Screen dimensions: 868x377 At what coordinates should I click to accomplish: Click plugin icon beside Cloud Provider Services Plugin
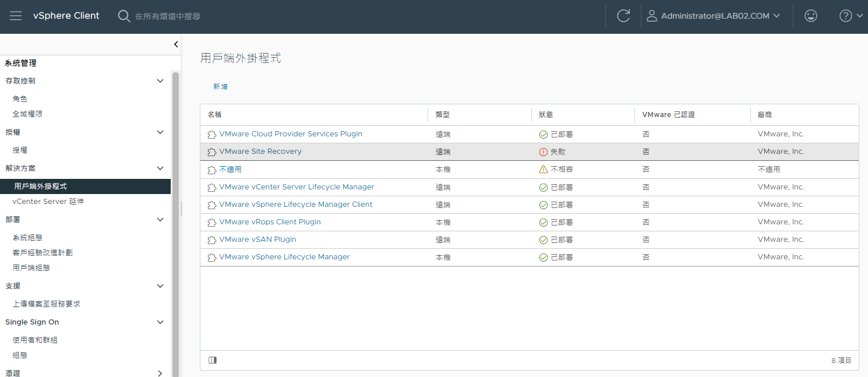tap(212, 135)
